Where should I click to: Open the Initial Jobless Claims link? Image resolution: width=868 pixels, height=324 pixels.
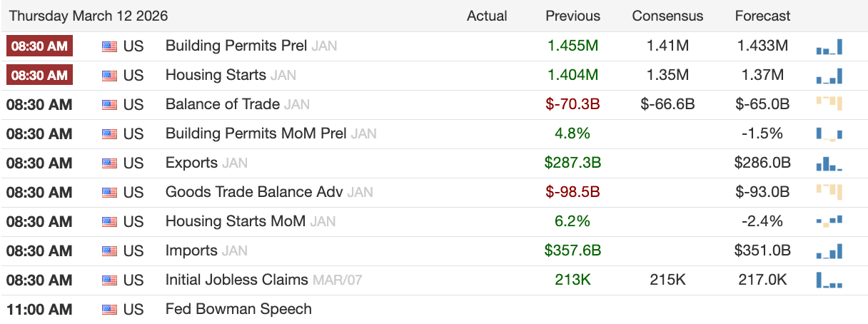pyautogui.click(x=236, y=280)
